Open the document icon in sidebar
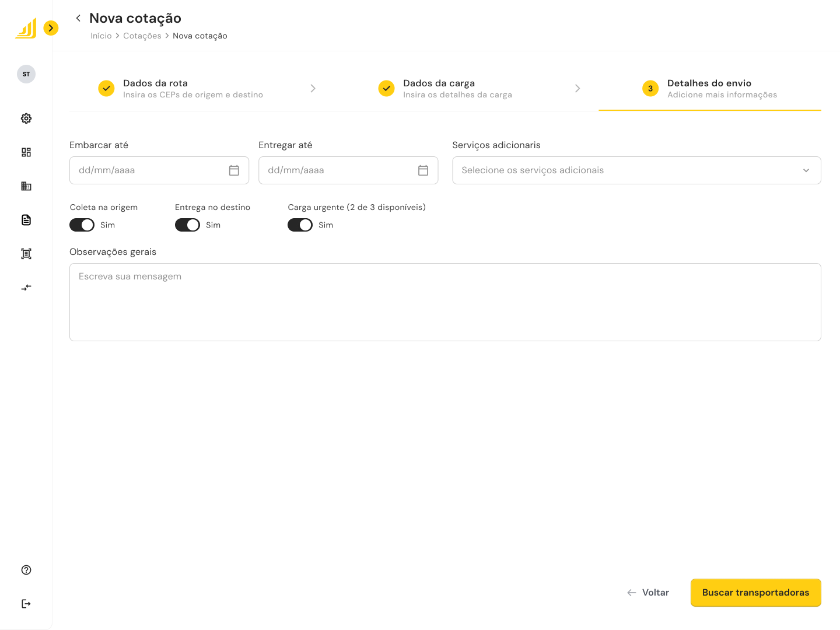840x630 pixels. coord(26,220)
